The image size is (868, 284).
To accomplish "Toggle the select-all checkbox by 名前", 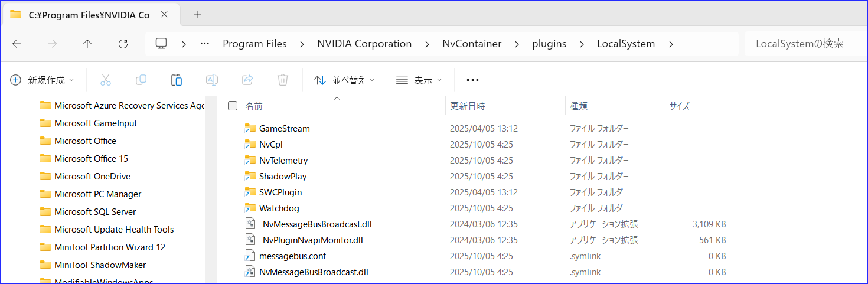I will 233,106.
